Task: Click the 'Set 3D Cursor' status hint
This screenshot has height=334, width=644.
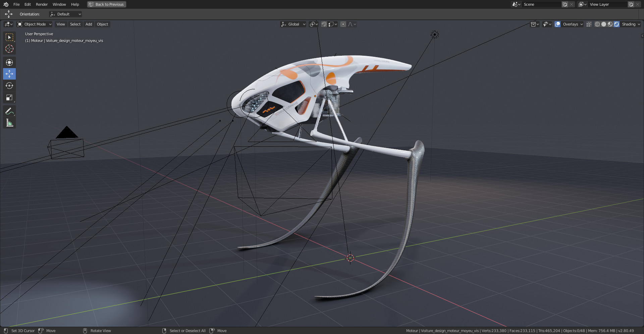Action: (x=23, y=331)
